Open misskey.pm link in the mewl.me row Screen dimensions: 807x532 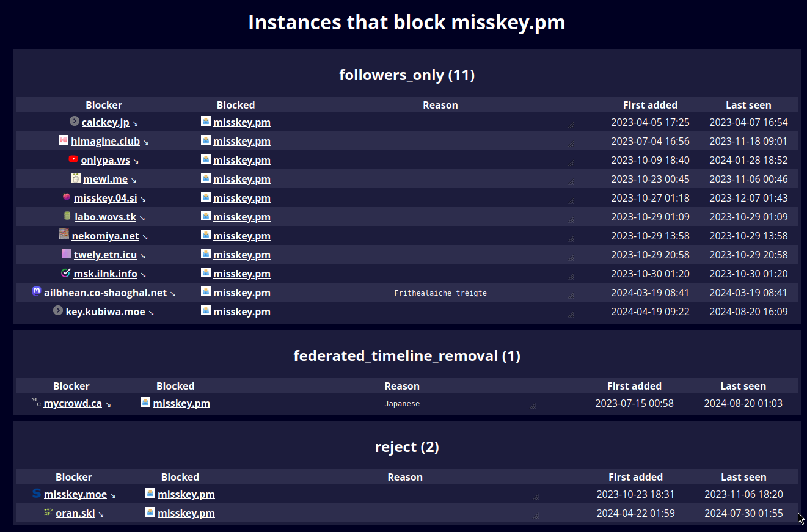coord(241,179)
